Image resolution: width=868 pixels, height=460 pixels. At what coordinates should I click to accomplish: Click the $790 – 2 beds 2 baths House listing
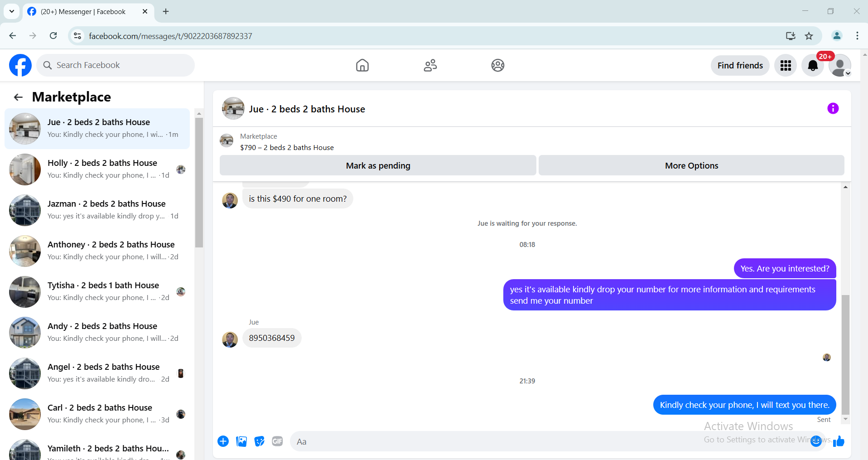pyautogui.click(x=287, y=148)
